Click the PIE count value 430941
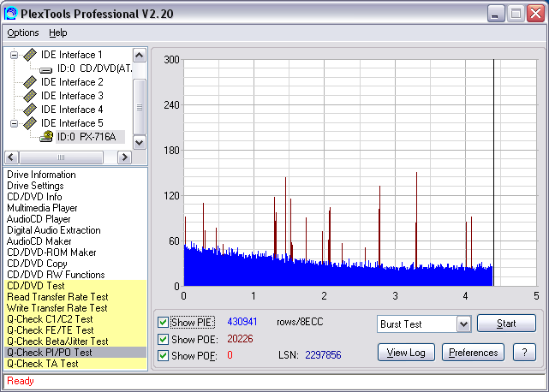This screenshot has height=392, width=549. 242,322
